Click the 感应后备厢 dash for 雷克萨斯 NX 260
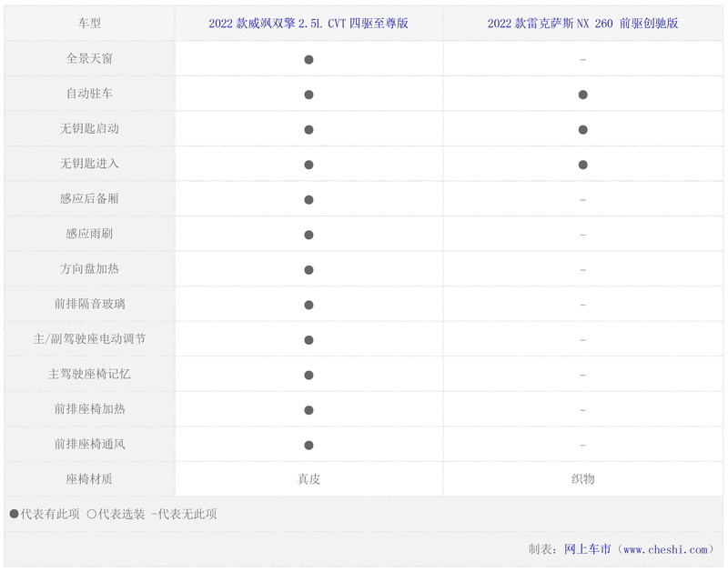The height and width of the screenshot is (572, 728). coord(582,200)
